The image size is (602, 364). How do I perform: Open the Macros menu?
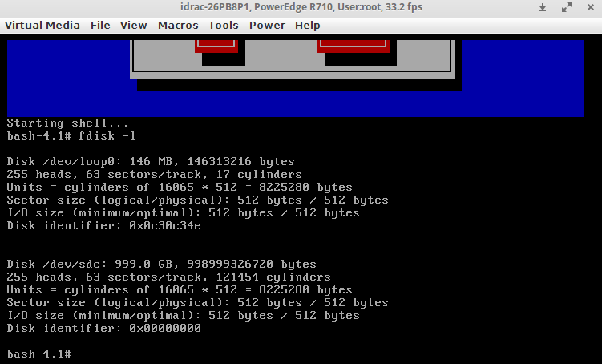click(x=178, y=25)
